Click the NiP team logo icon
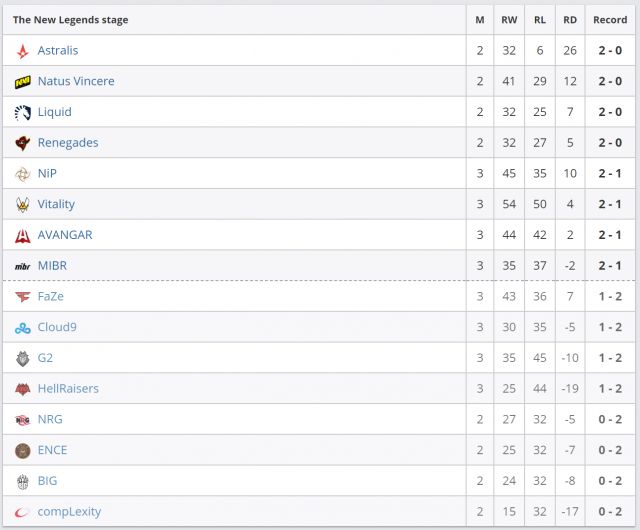Image resolution: width=640 pixels, height=530 pixels. point(23,174)
